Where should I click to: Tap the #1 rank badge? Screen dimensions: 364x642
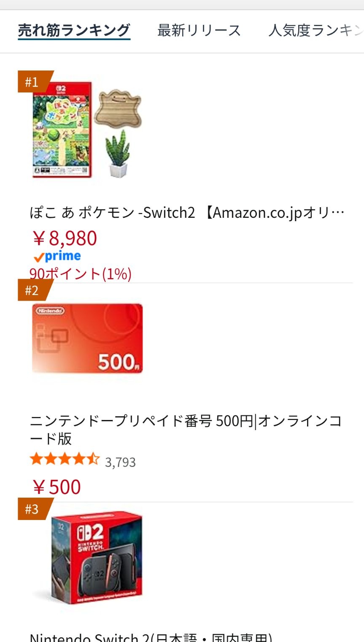(32, 82)
